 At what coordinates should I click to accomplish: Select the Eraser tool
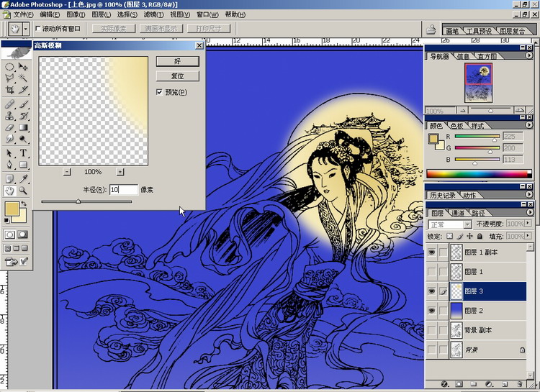[9, 127]
